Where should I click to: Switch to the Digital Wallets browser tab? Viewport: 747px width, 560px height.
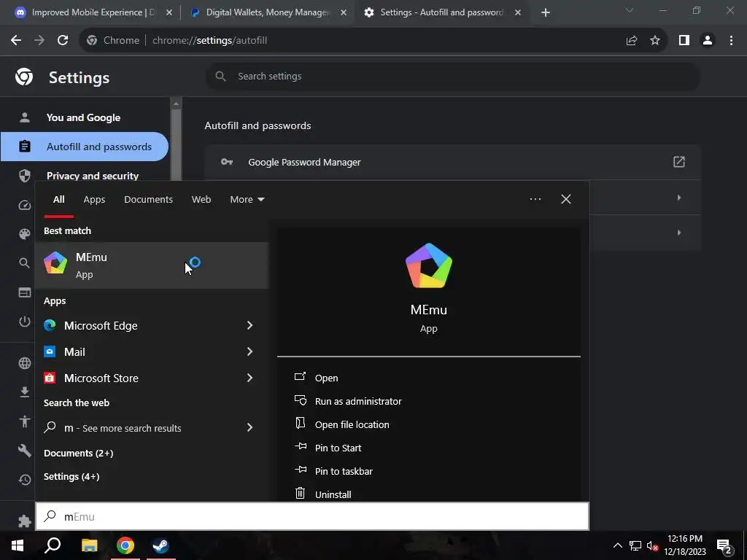pos(267,13)
